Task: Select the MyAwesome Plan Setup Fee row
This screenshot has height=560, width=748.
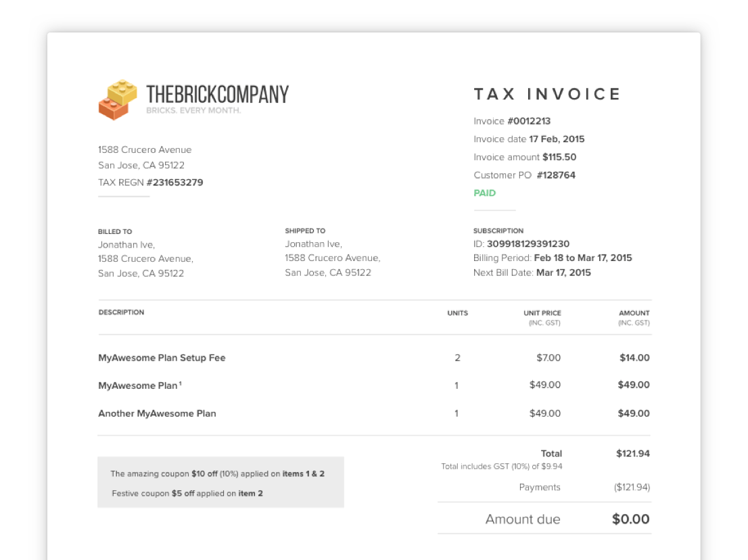Action: 162,358
